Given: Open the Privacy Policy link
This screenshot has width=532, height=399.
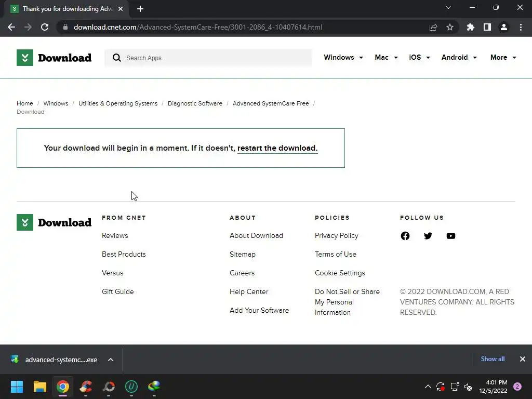Looking at the screenshot, I should 337,235.
